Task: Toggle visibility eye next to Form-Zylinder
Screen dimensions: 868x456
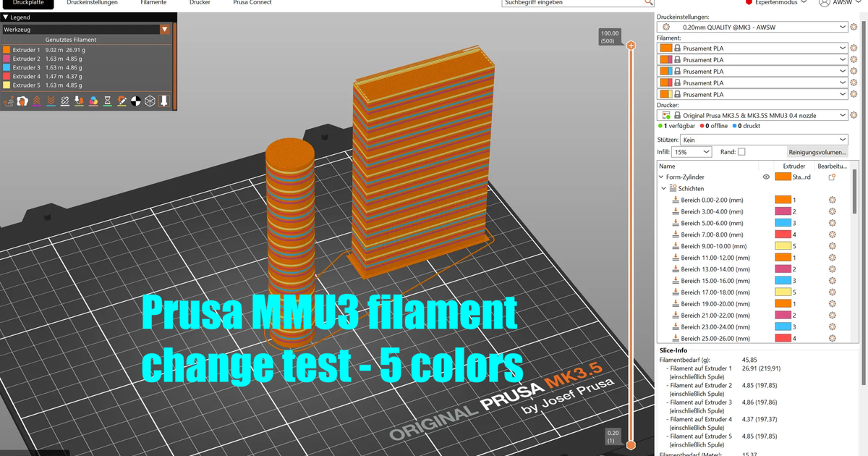Action: click(x=766, y=177)
